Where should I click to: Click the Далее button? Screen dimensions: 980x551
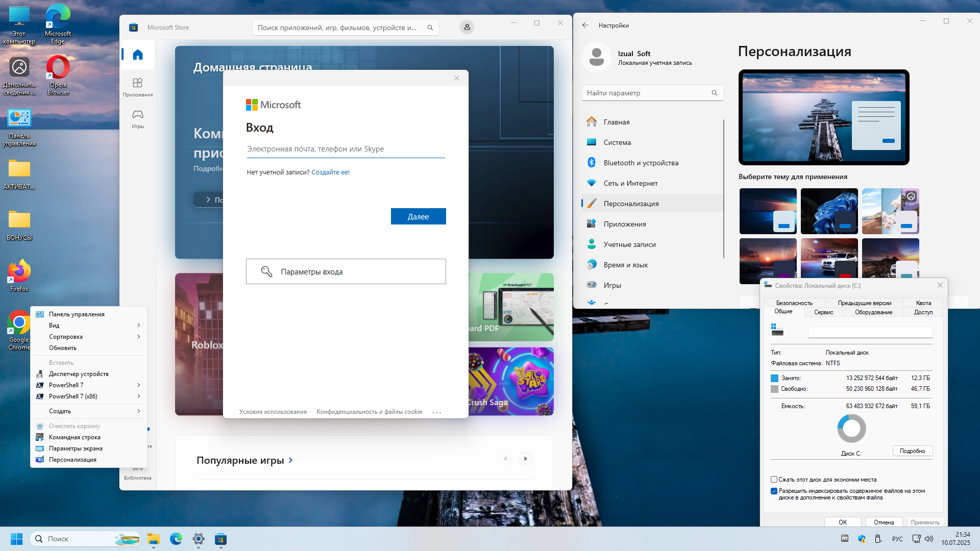pos(418,216)
